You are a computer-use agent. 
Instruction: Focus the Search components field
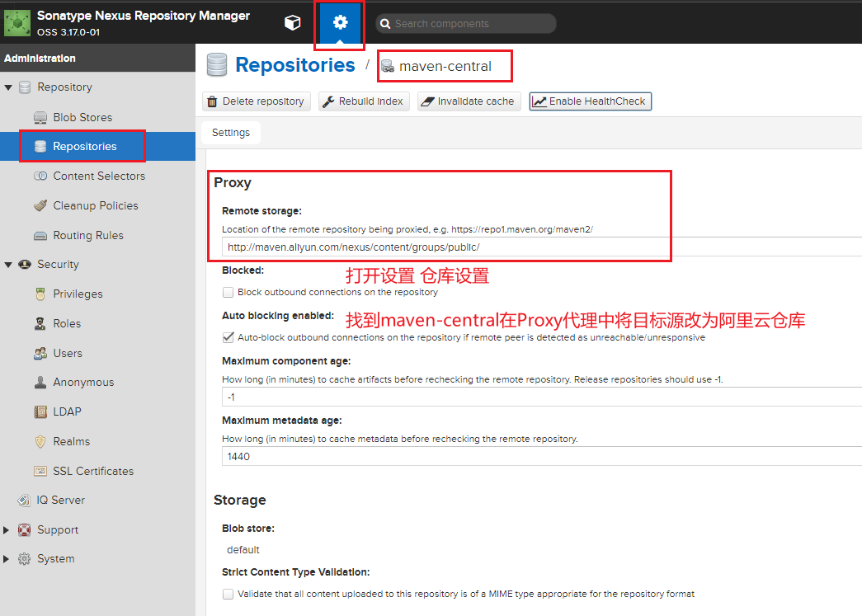coord(465,24)
